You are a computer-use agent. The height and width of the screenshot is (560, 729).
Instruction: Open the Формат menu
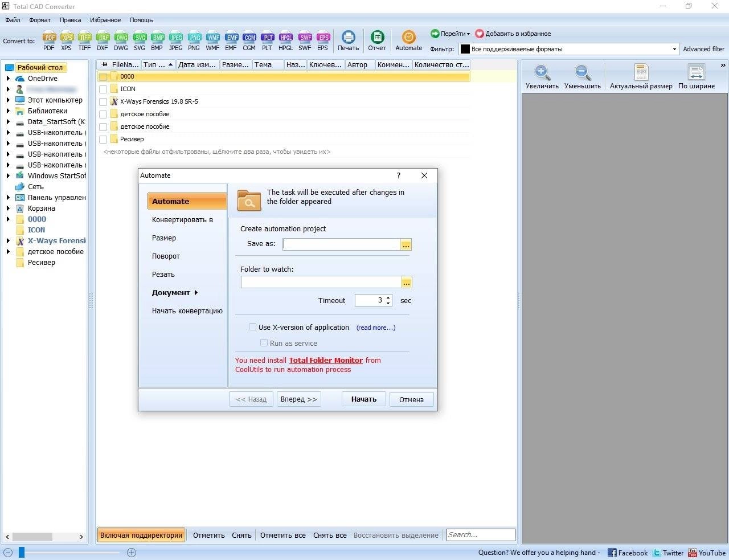(40, 20)
